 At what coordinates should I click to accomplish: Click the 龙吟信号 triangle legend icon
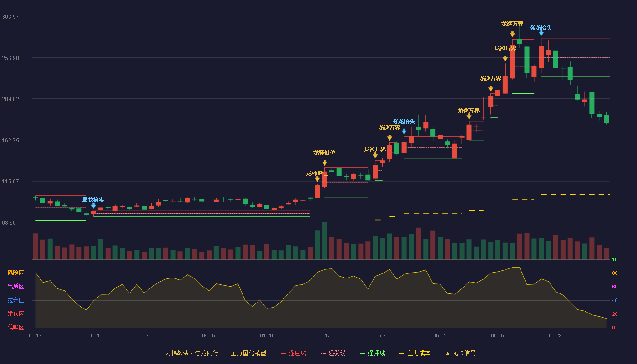click(x=448, y=354)
